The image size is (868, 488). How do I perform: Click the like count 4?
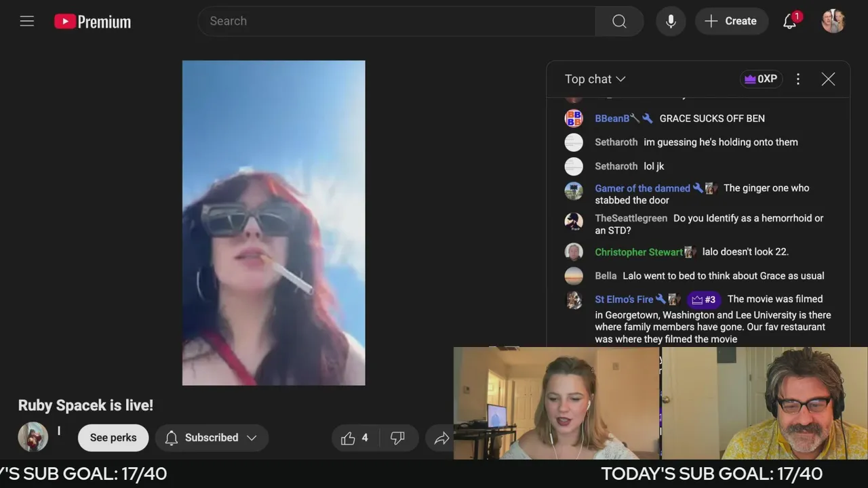tap(365, 439)
